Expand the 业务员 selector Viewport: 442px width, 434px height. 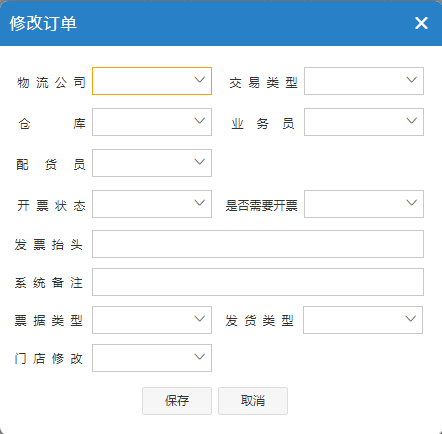click(364, 122)
